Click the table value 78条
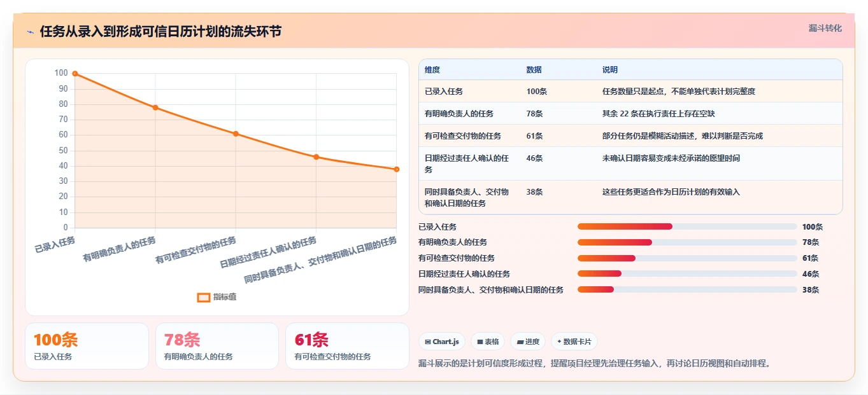Image resolution: width=868 pixels, height=395 pixels. (535, 114)
